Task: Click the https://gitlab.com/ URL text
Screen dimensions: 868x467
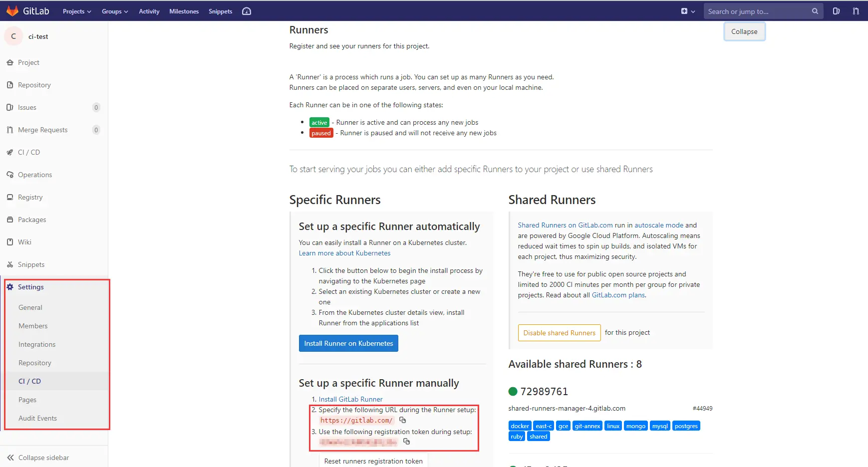Action: (356, 420)
